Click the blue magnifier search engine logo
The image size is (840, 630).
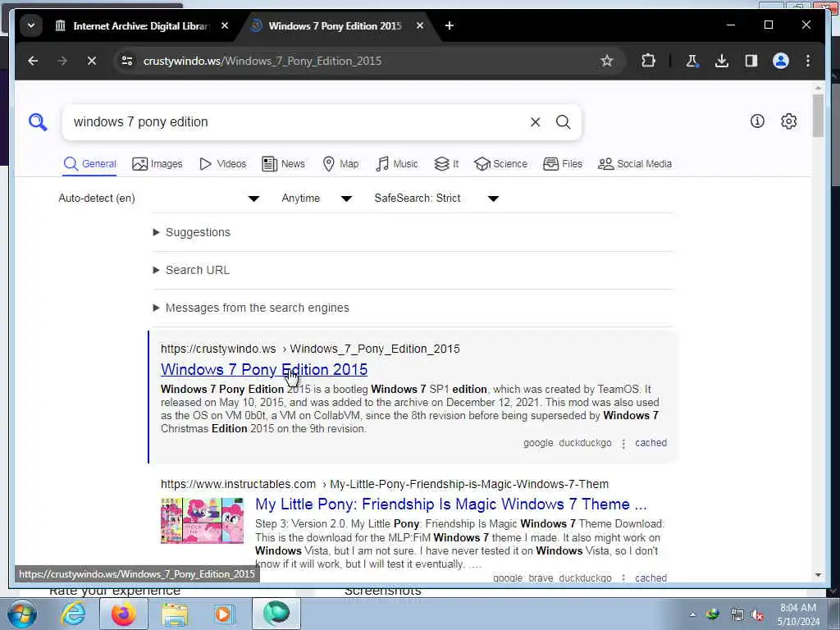click(38, 122)
